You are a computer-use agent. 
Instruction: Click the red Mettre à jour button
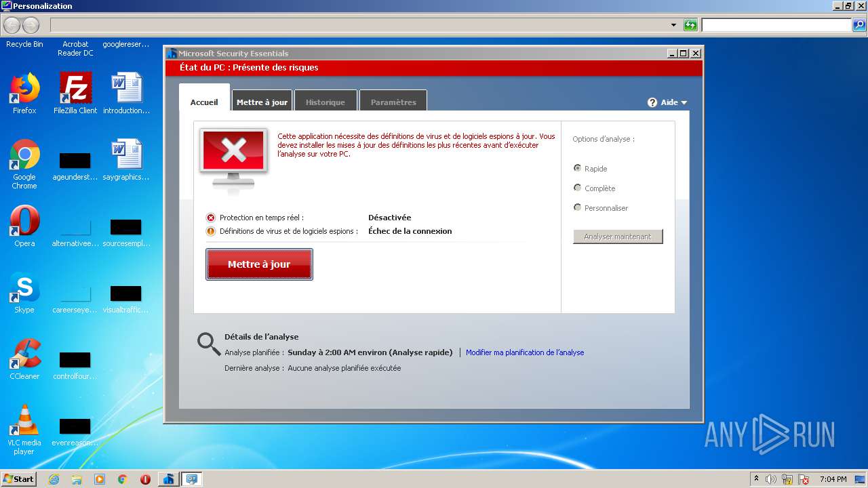pyautogui.click(x=259, y=264)
